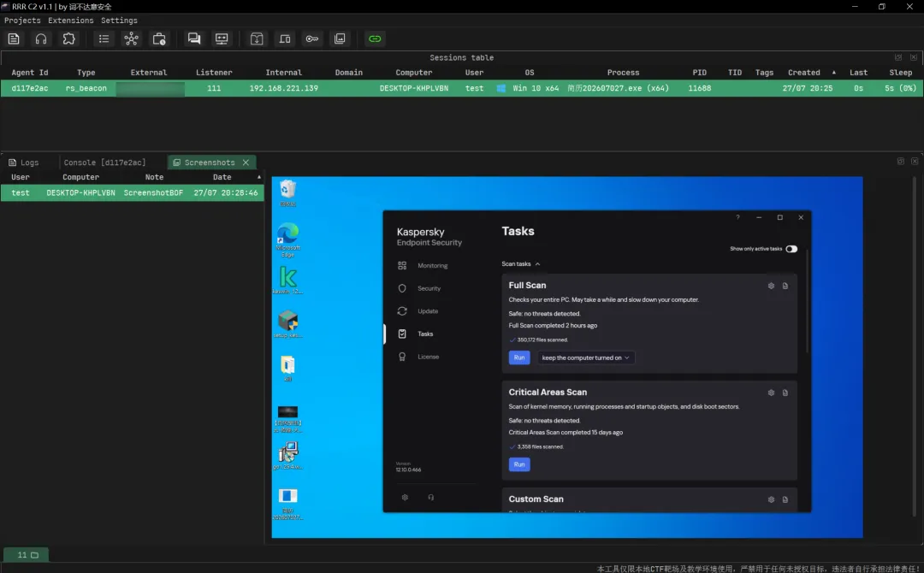Open Update in Kaspersky sidebar
The width and height of the screenshot is (924, 573).
coord(418,311)
